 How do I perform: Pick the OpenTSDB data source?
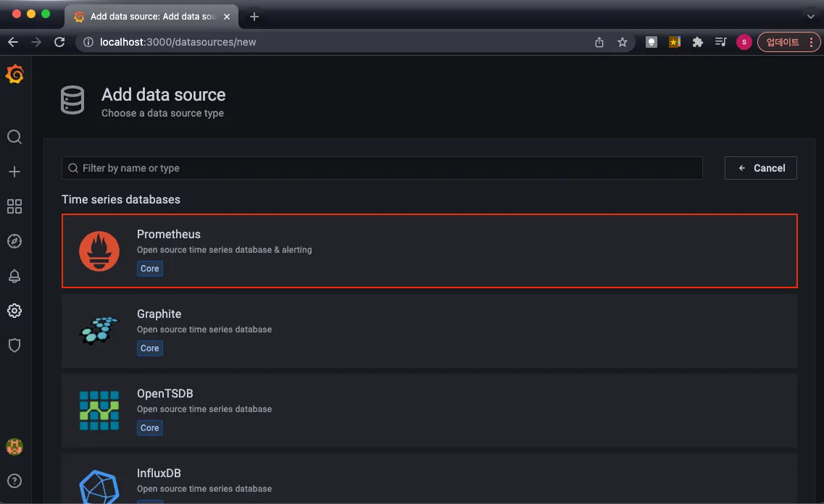[429, 410]
